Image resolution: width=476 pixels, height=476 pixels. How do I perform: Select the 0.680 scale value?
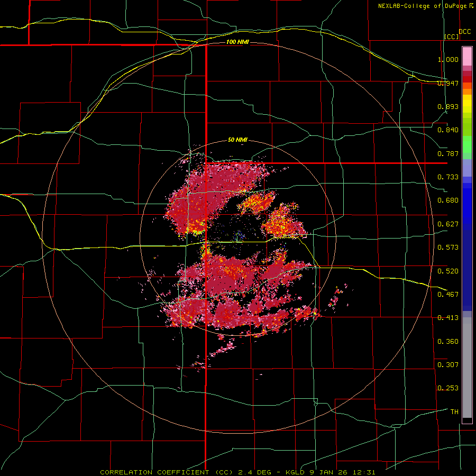pos(448,200)
